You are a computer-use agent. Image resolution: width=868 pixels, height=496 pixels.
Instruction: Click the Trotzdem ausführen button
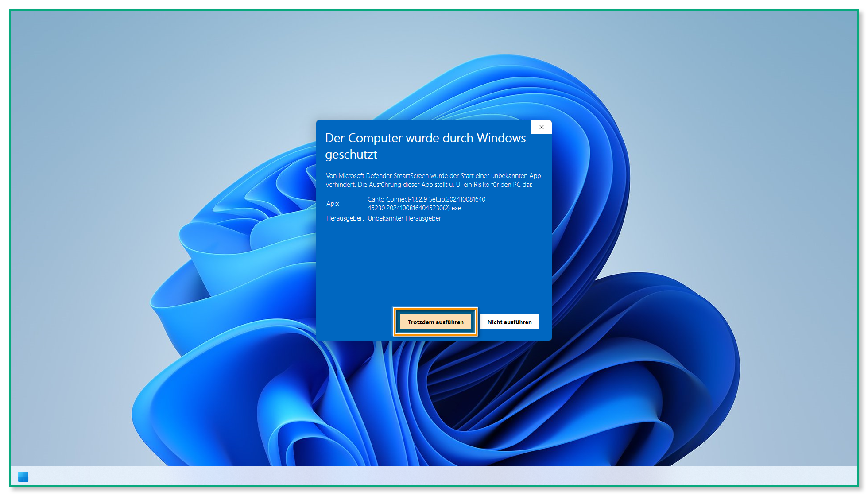click(x=436, y=322)
